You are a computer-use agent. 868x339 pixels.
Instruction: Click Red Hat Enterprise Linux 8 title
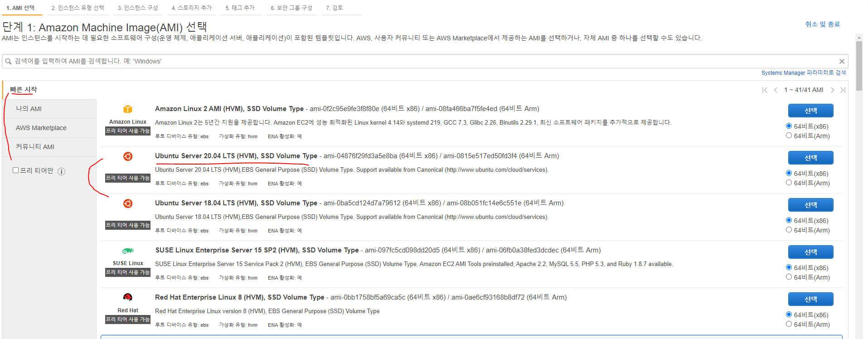240,297
